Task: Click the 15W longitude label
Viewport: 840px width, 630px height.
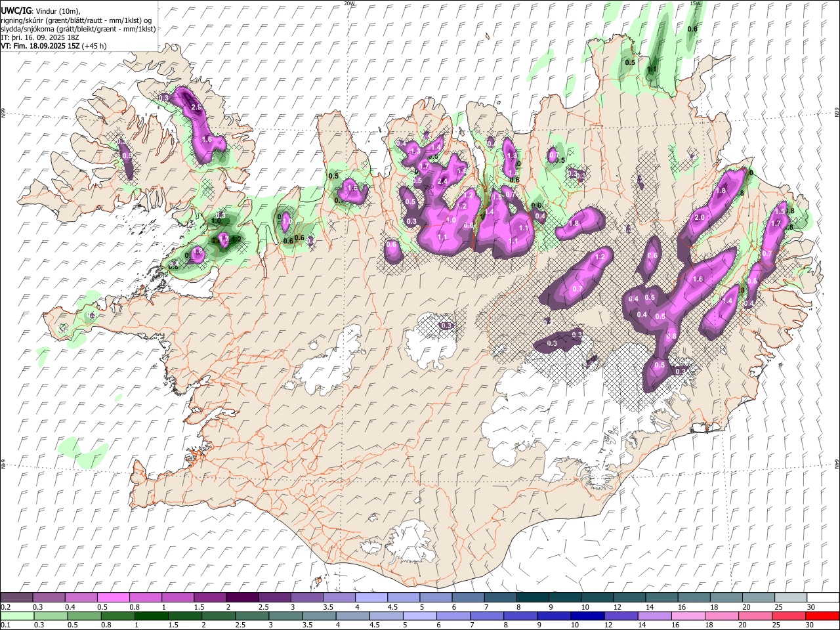Action: pyautogui.click(x=696, y=3)
